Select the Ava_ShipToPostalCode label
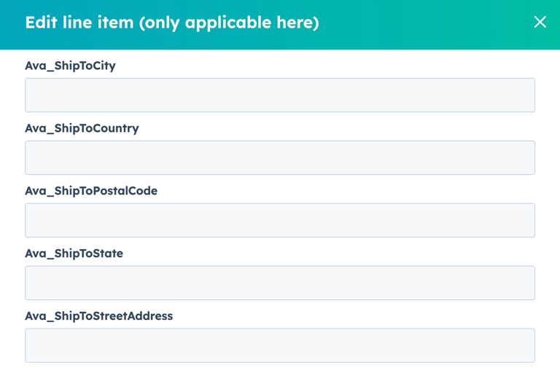The width and height of the screenshot is (560, 392). click(91, 191)
